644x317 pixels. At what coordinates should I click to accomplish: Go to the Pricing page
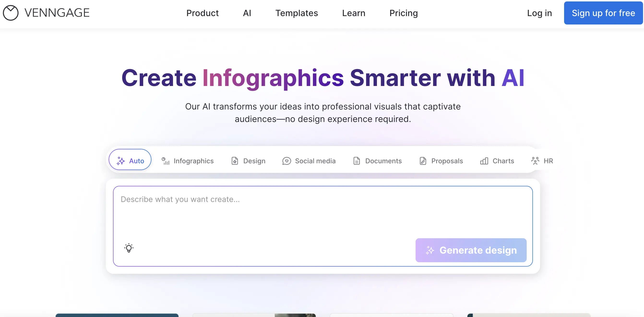click(x=404, y=13)
